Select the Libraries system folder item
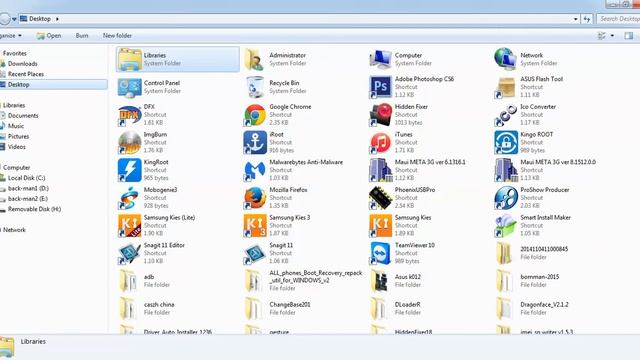Image resolution: width=640 pixels, height=360 pixels. point(178,59)
